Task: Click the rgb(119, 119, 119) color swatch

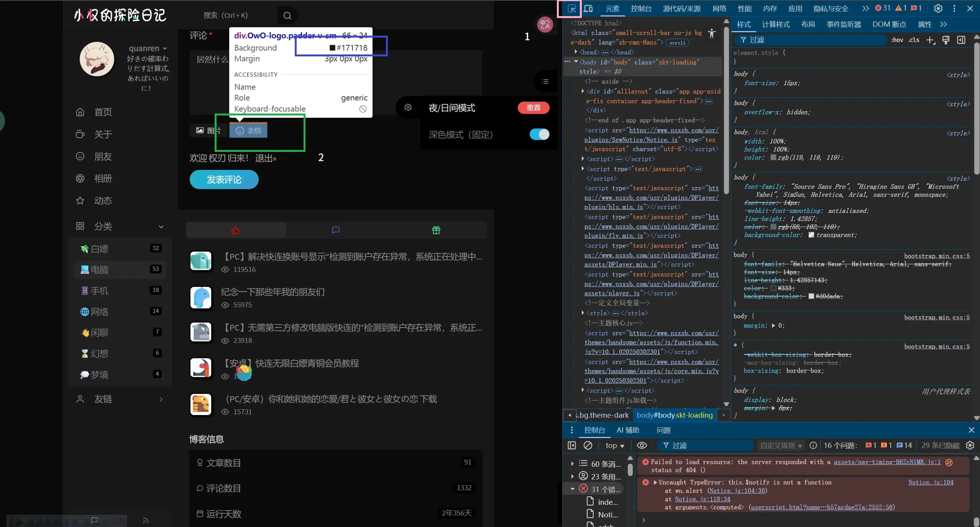Action: [x=773, y=157]
